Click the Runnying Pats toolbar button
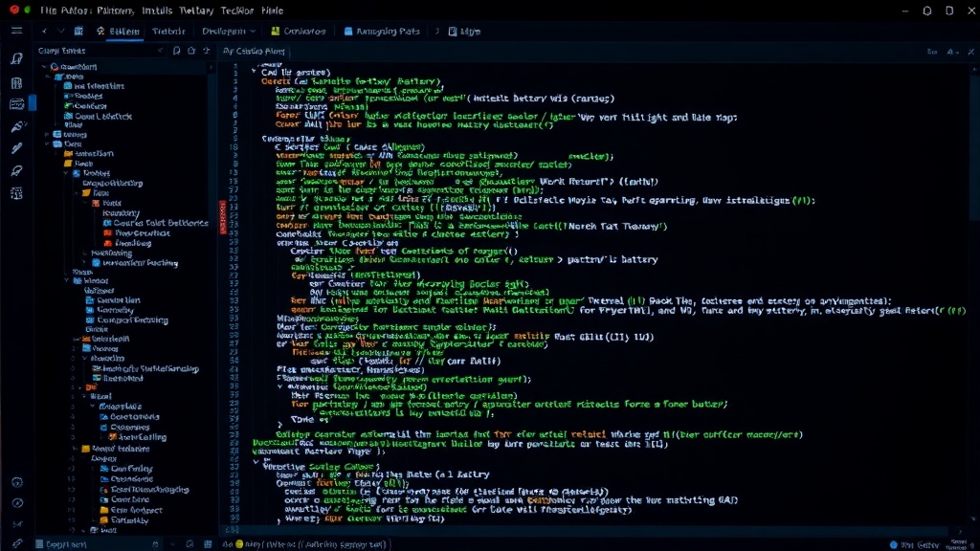The height and width of the screenshot is (551, 980). (x=381, y=31)
